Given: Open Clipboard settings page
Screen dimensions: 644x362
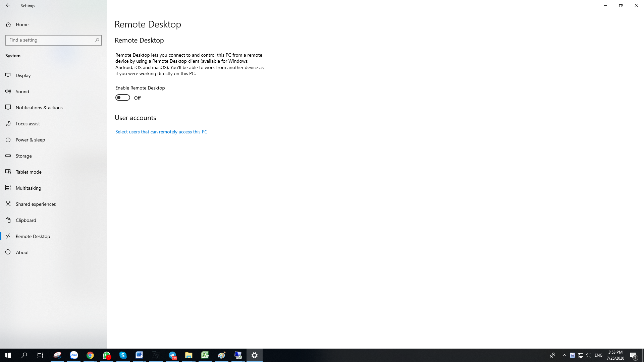Looking at the screenshot, I should 26,220.
